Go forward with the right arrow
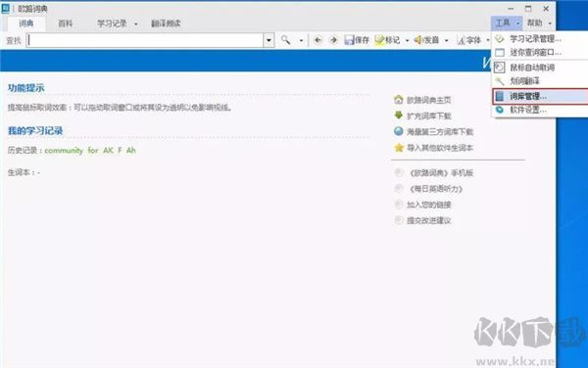This screenshot has width=588, height=368. tap(333, 40)
